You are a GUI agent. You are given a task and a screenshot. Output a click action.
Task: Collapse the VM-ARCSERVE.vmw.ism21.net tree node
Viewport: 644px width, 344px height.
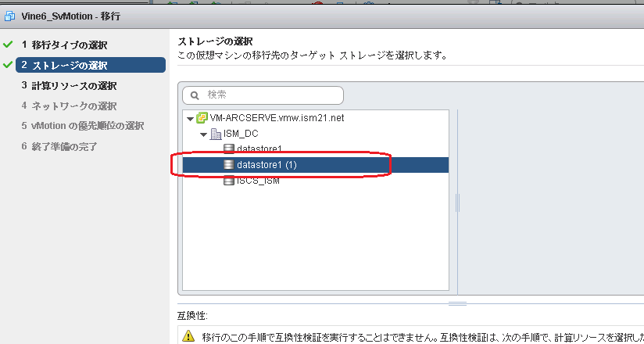(190, 119)
